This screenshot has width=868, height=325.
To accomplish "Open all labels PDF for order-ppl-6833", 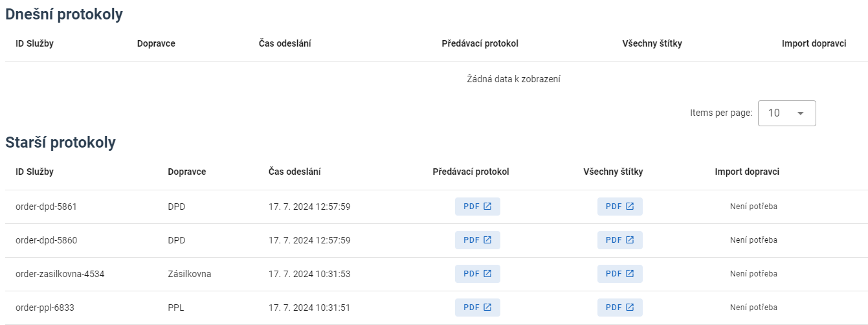I will coord(620,308).
